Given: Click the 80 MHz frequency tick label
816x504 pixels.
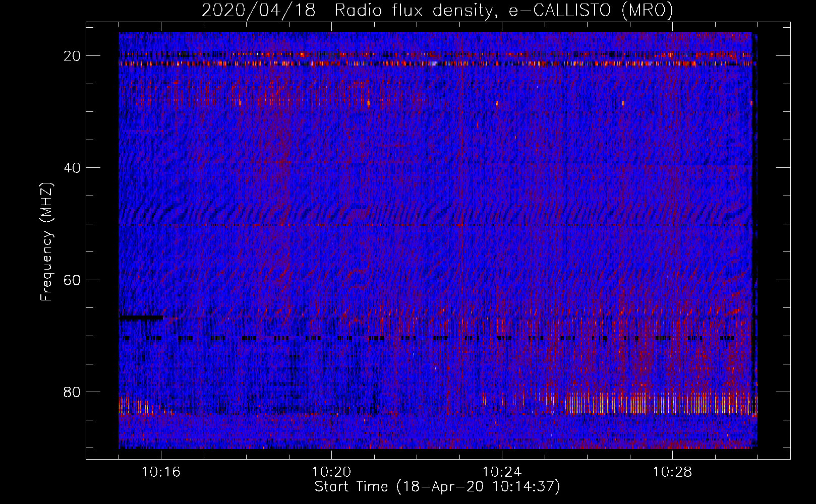Looking at the screenshot, I should 73,392.
